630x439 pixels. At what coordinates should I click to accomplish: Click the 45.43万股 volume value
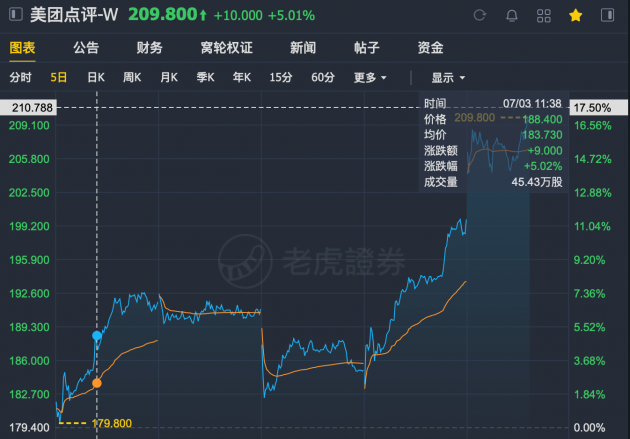(537, 182)
